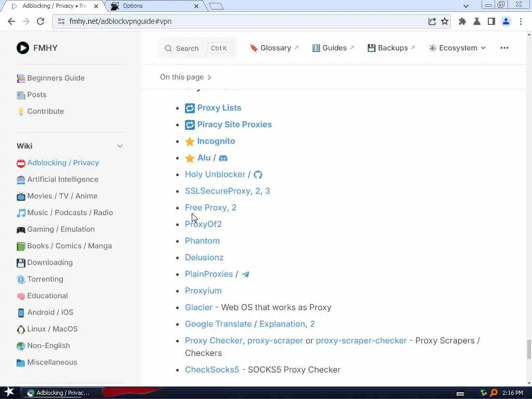This screenshot has height=399, width=532.
Task: Open Movies / TV / Anime wiki page
Action: 57,196
